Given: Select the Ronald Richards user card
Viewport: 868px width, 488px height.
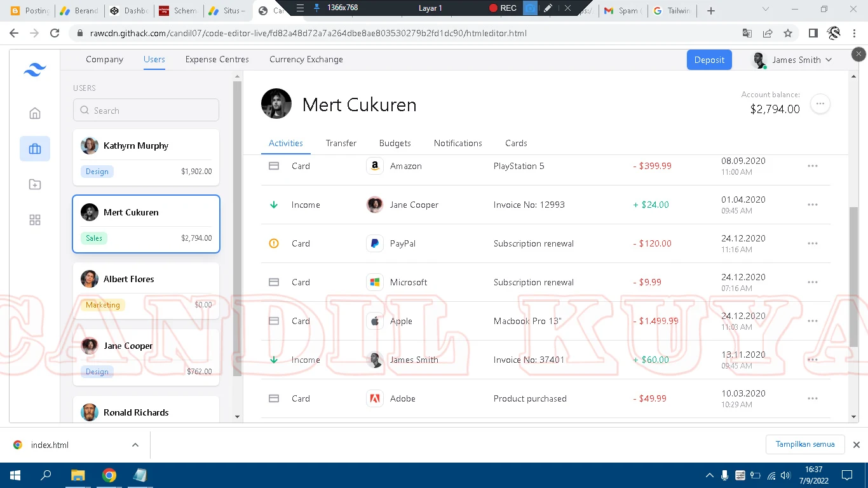Looking at the screenshot, I should point(146,410).
